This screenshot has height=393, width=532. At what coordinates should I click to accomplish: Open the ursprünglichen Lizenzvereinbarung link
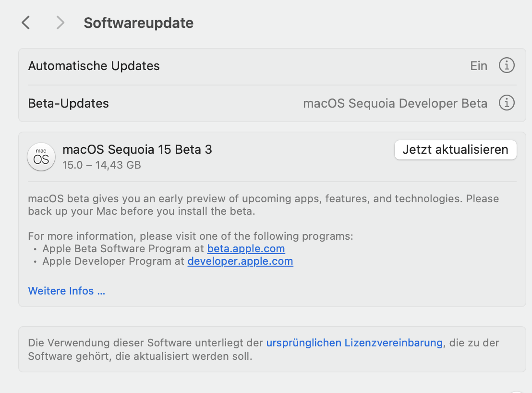[354, 343]
